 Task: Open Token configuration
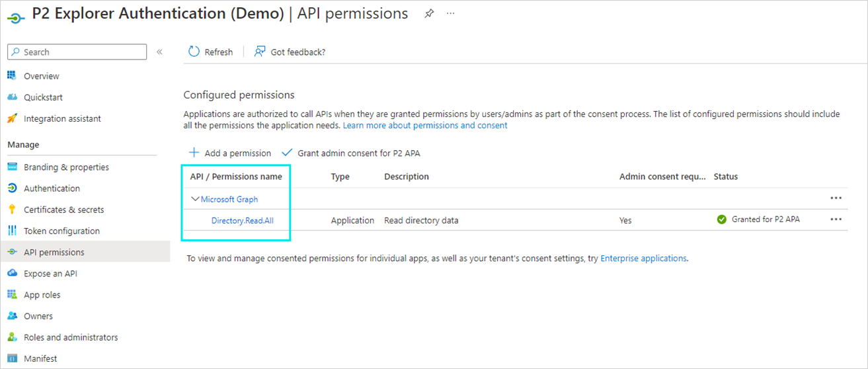coord(62,231)
